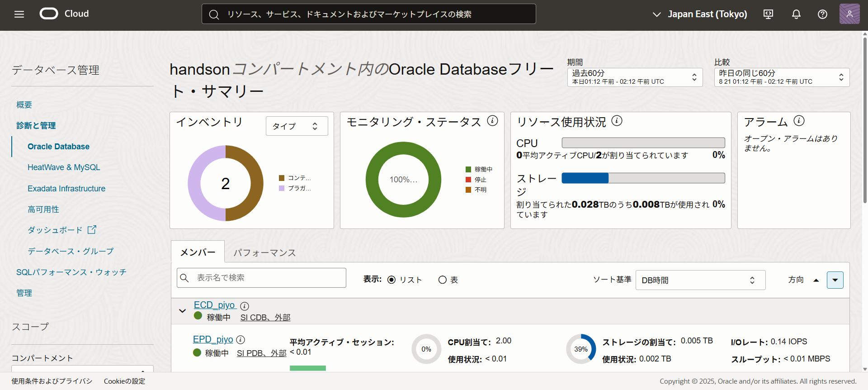868x390 pixels.
Task: Switch to the パフォーマンス tab
Action: coord(264,252)
